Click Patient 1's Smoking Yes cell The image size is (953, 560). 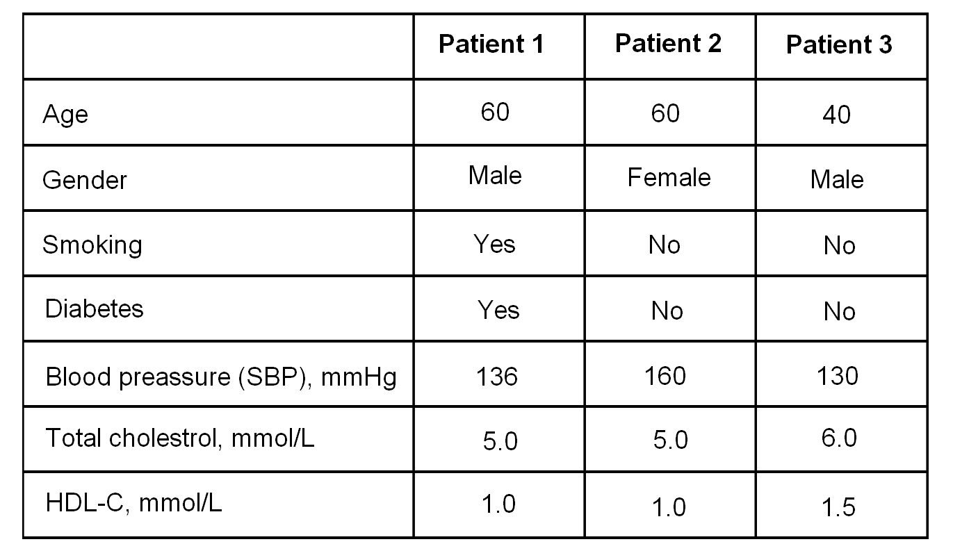(494, 244)
